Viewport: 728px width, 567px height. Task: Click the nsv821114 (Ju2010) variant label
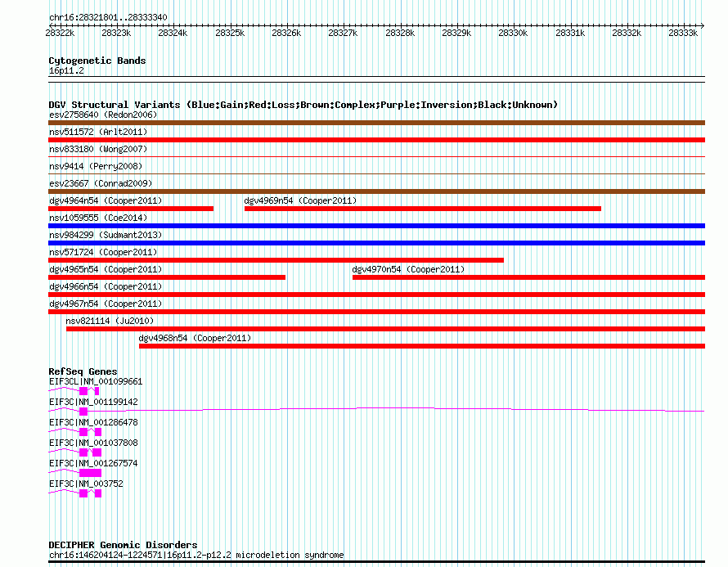pyautogui.click(x=110, y=321)
